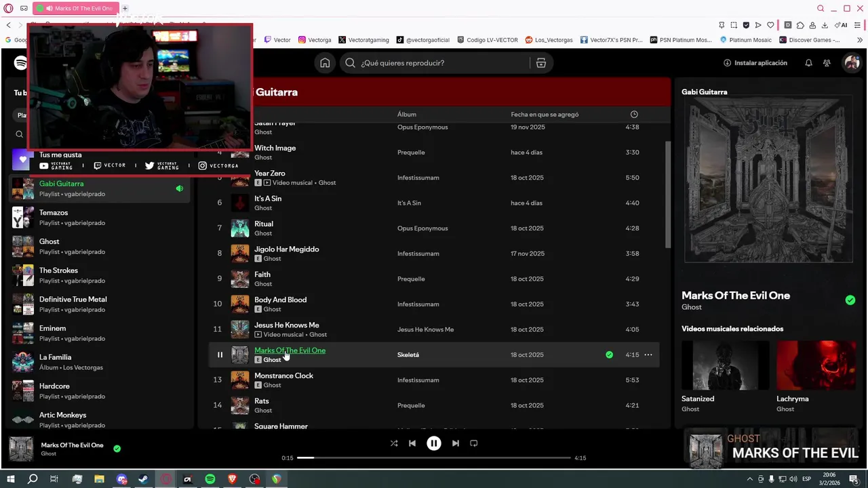This screenshot has height=488, width=868.
Task: Go to Spotify home
Action: (x=325, y=63)
